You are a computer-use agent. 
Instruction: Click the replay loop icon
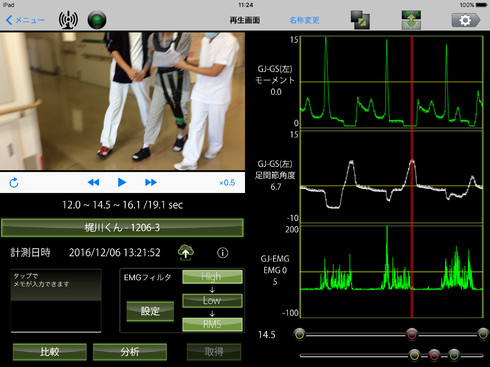pyautogui.click(x=14, y=183)
